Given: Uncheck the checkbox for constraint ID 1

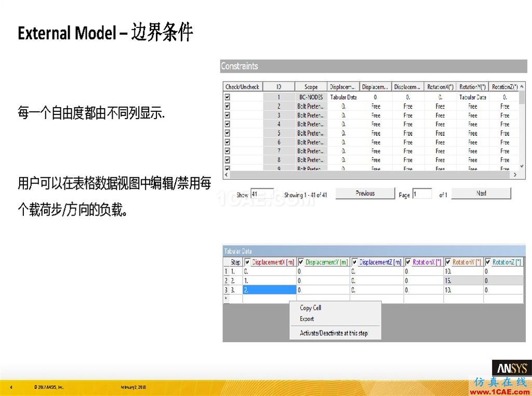Looking at the screenshot, I should point(228,97).
